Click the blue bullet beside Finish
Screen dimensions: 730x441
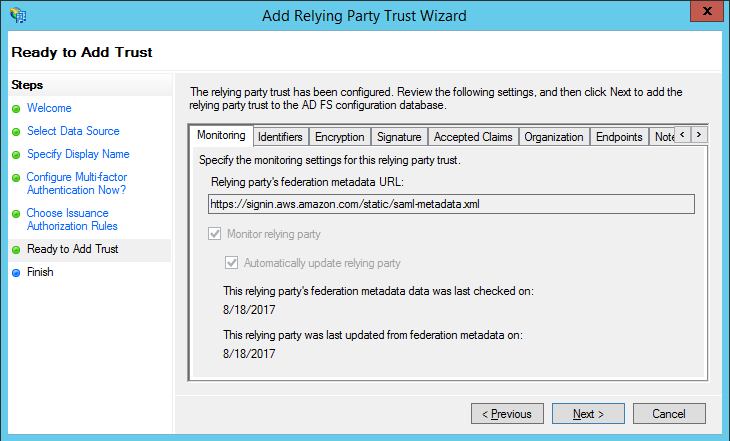(16, 273)
